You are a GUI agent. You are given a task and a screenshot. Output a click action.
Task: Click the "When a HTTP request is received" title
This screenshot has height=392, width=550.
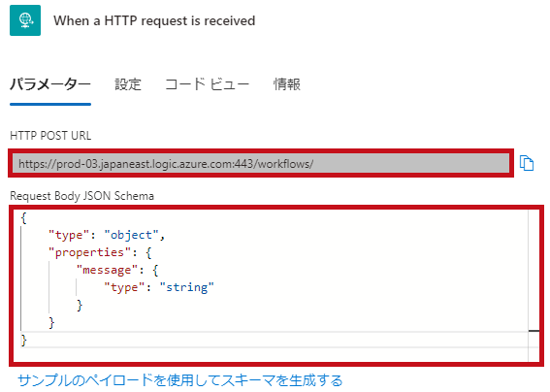point(154,20)
